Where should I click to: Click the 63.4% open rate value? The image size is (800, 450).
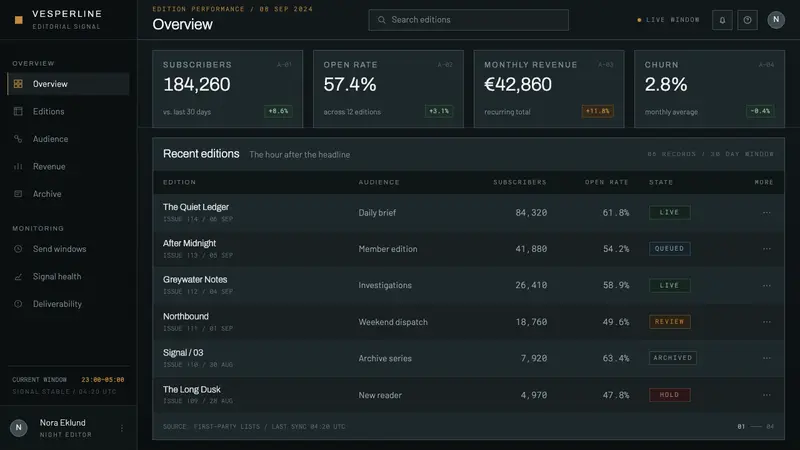(616, 358)
